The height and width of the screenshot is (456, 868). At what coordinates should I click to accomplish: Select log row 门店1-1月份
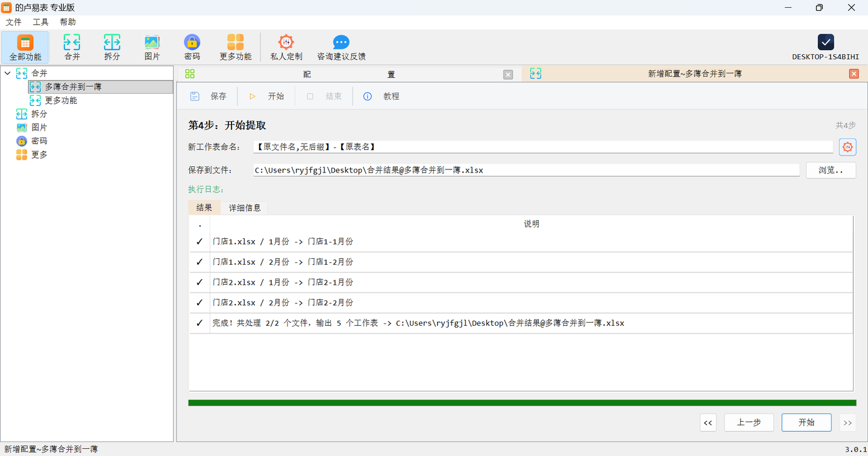coord(521,242)
